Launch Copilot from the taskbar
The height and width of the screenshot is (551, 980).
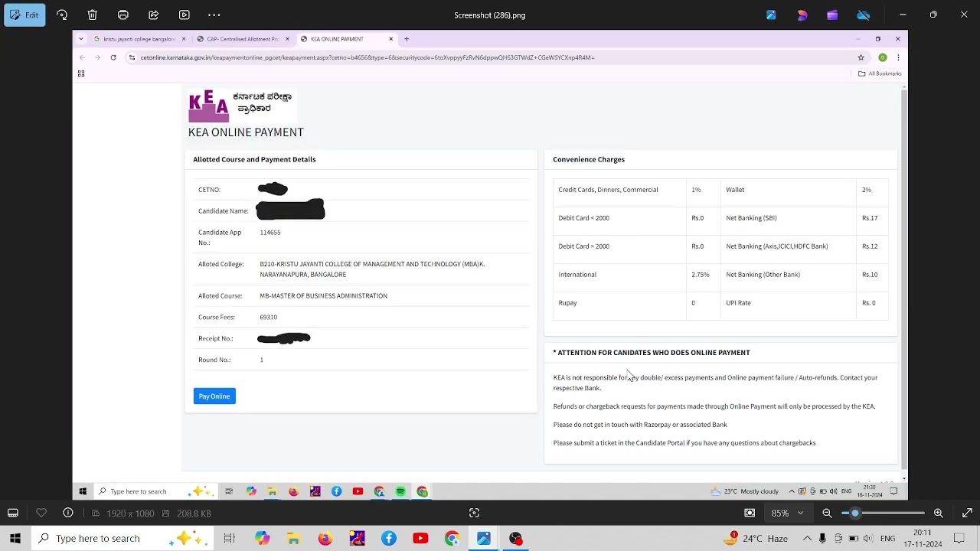click(262, 539)
